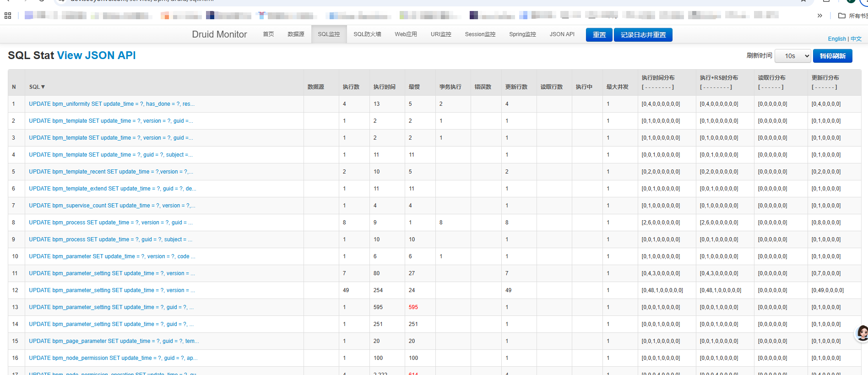Click the red slowest value 595

tap(413, 307)
